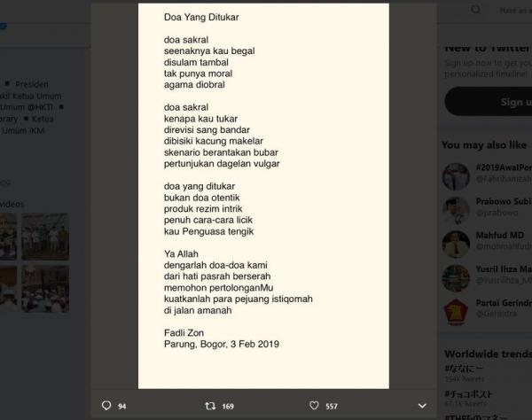Click the Sign up button
The height and width of the screenshot is (420, 532).
[489, 101]
